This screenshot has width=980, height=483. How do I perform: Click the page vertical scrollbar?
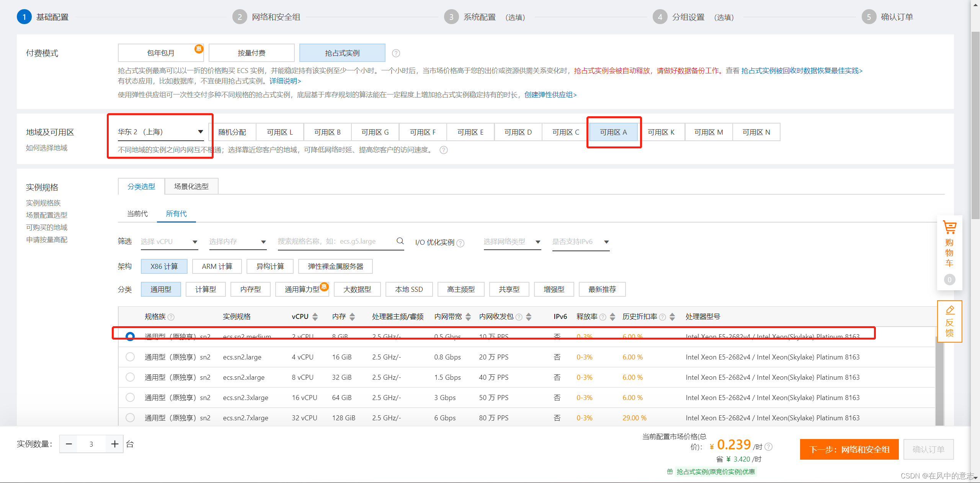coord(975,126)
